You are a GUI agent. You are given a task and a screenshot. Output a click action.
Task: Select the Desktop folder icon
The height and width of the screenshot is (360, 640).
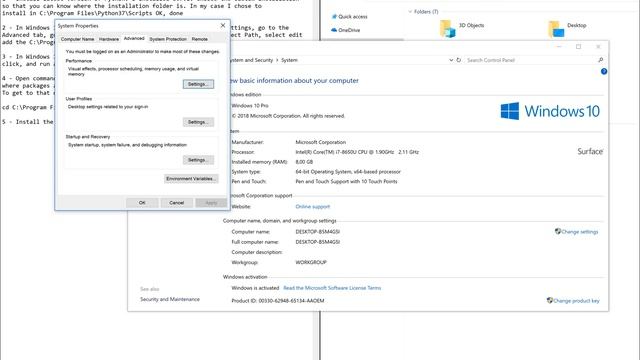point(556,29)
